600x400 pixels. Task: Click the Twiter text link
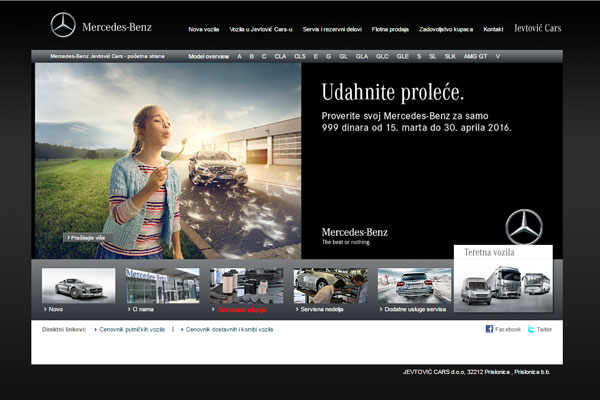coord(544,330)
